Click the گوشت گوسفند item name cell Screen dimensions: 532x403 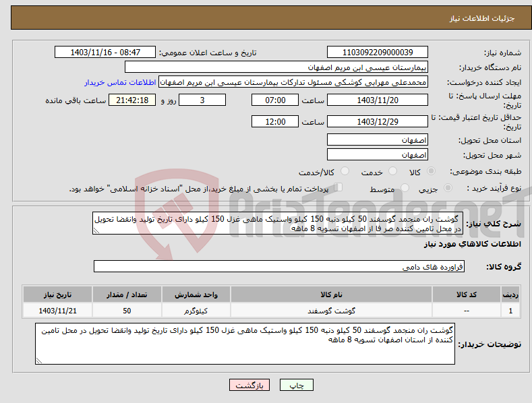[331, 311]
